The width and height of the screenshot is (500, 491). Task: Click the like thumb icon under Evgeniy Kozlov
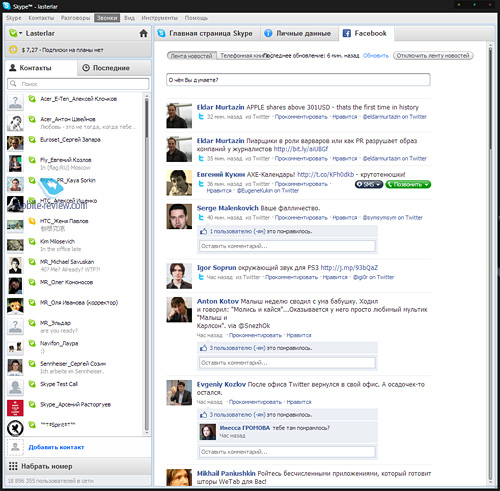click(203, 415)
